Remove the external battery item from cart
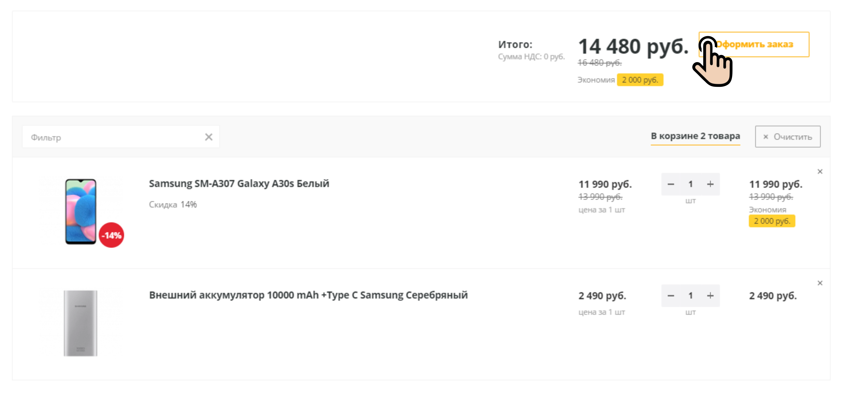 820,283
